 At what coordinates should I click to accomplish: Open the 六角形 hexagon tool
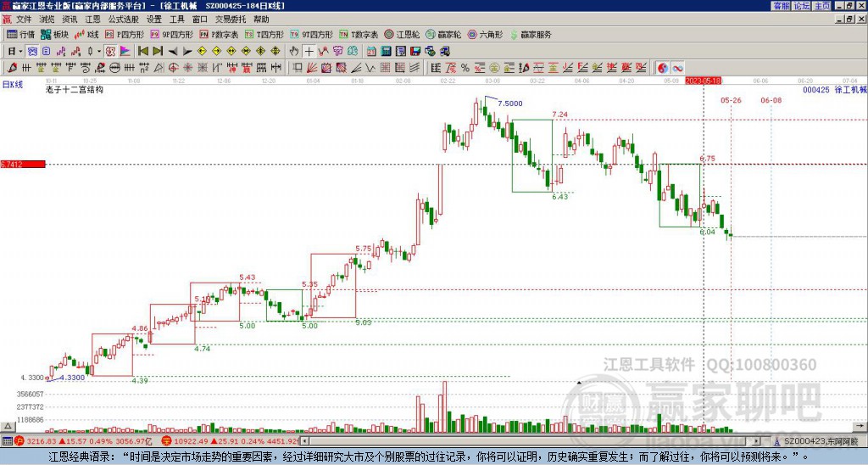pos(485,34)
